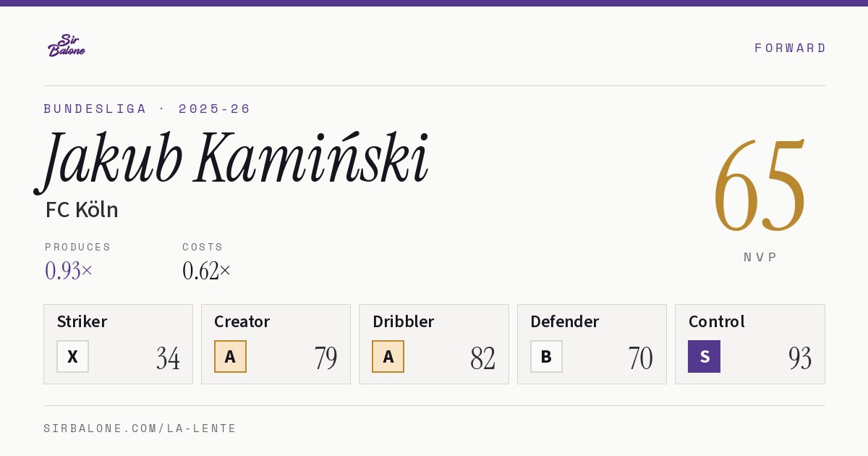
Task: Click the Striker X grade badge
Action: [73, 357]
